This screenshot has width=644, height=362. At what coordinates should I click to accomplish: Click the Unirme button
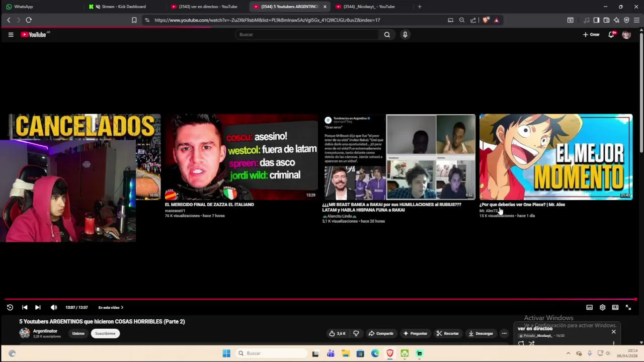(78, 333)
